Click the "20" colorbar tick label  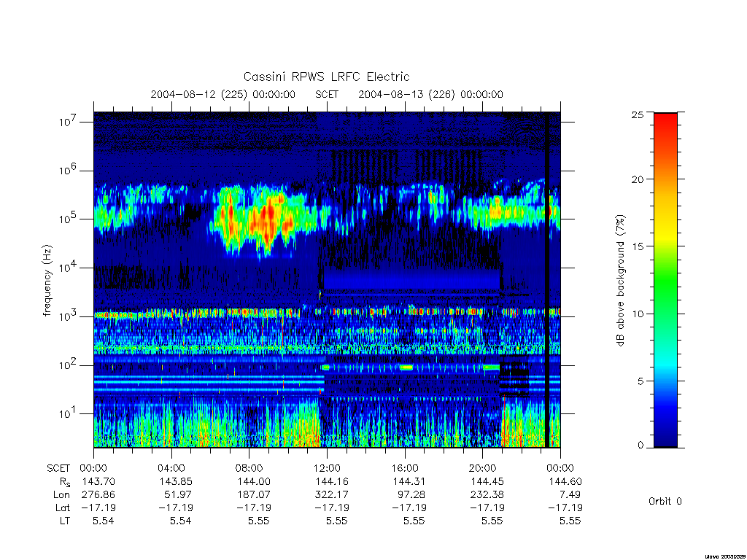pos(638,179)
